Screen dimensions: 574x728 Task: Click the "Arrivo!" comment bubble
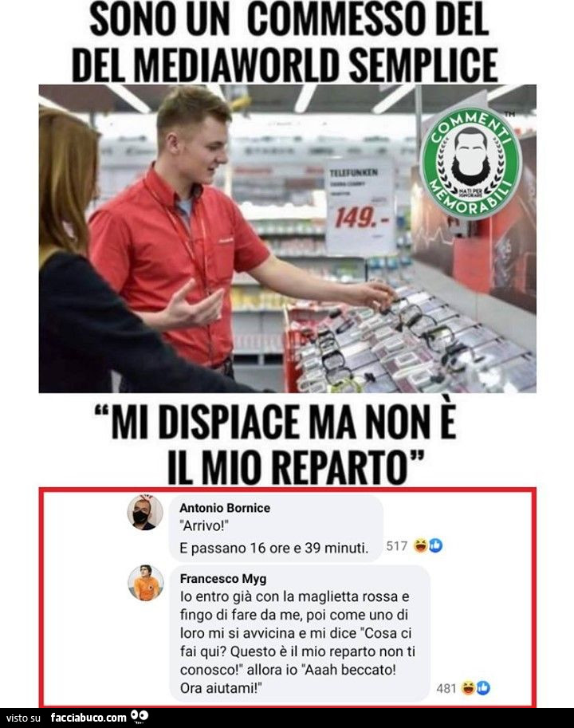pos(276,529)
